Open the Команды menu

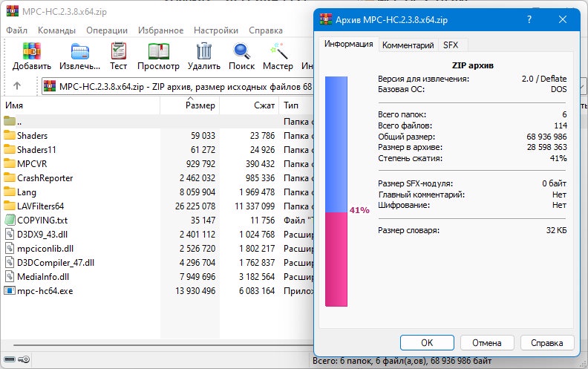point(56,30)
